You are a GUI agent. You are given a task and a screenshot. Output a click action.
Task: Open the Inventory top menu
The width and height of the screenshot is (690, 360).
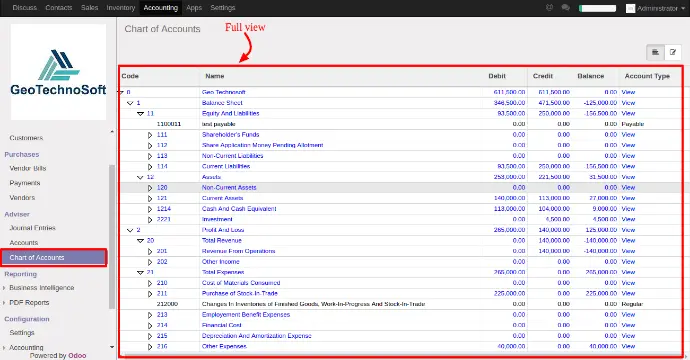[x=121, y=7]
